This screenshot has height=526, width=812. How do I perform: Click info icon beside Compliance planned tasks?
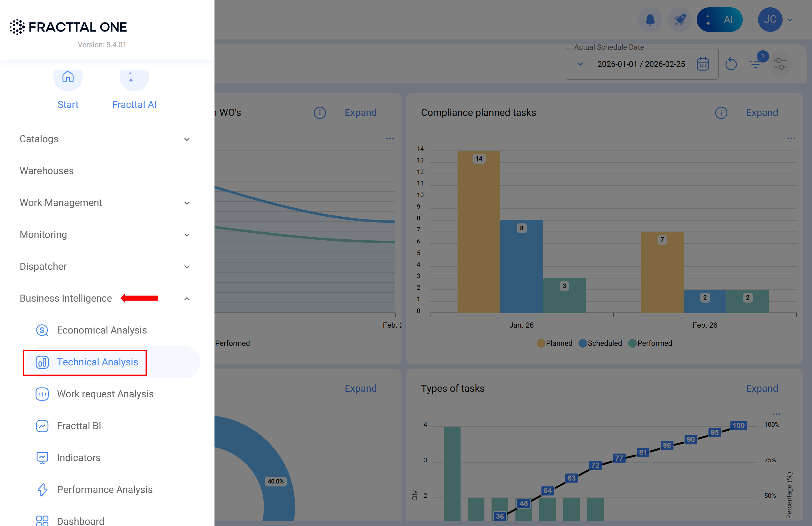tap(721, 112)
